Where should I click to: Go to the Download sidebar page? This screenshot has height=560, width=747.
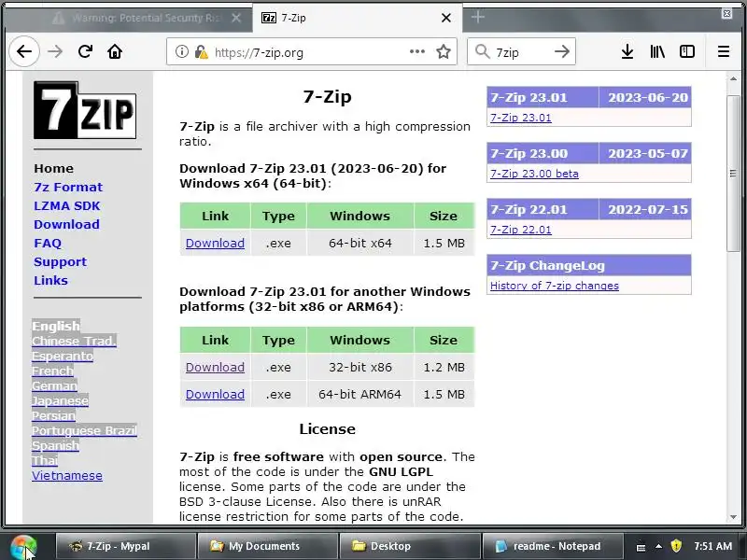click(66, 224)
